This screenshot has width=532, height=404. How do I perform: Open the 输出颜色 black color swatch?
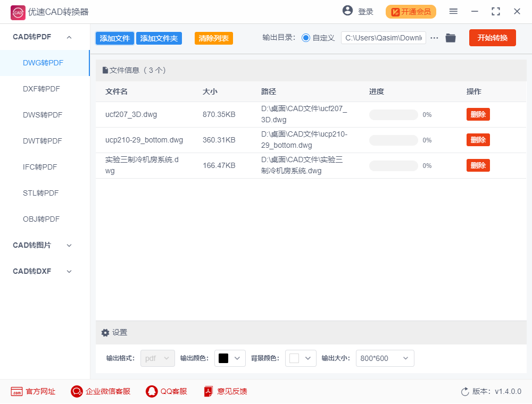pos(230,358)
